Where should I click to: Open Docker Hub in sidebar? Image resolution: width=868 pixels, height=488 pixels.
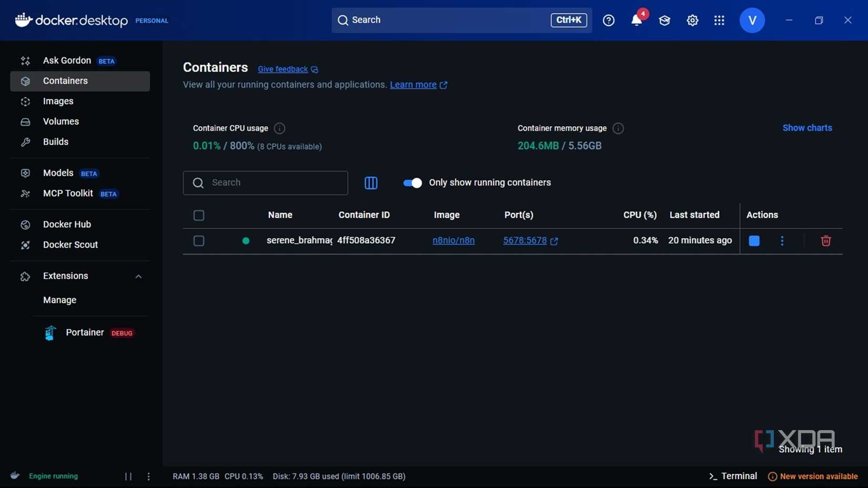tap(80, 225)
